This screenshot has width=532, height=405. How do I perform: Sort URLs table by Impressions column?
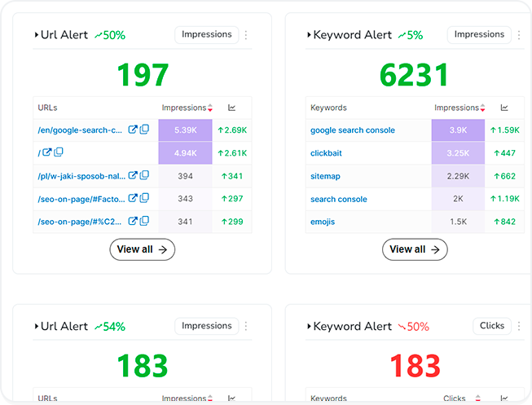click(x=187, y=108)
